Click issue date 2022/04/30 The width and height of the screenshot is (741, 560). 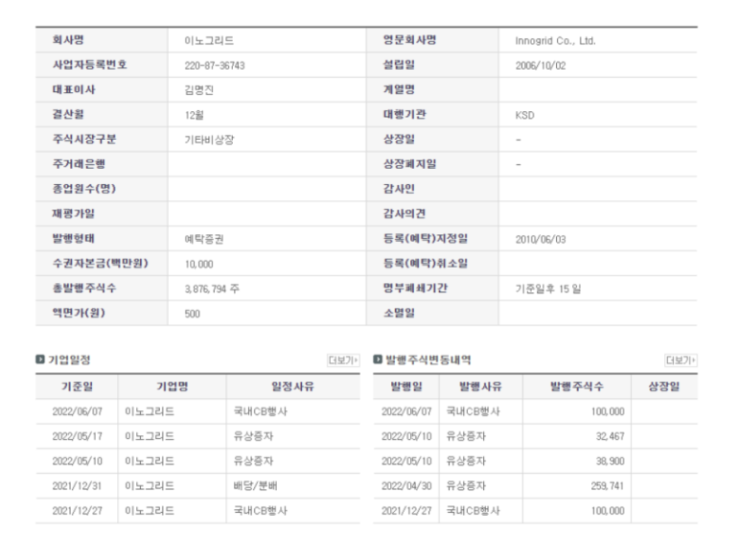pos(406,486)
